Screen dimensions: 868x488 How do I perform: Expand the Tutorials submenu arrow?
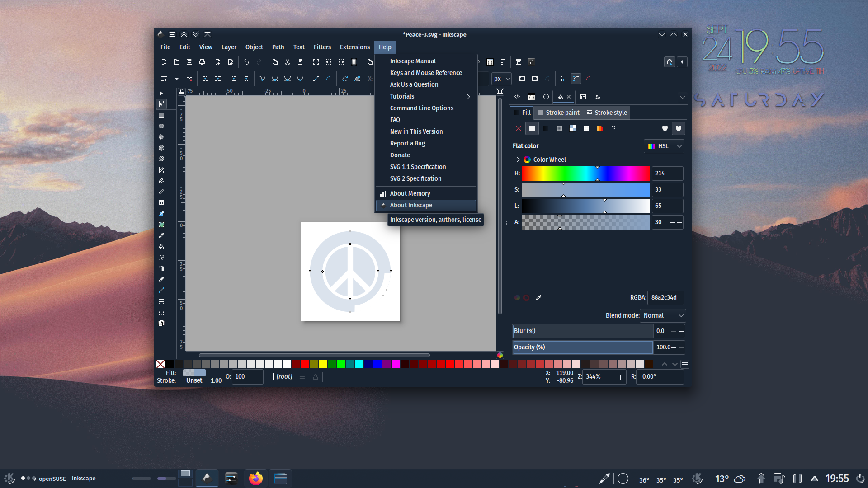(468, 96)
